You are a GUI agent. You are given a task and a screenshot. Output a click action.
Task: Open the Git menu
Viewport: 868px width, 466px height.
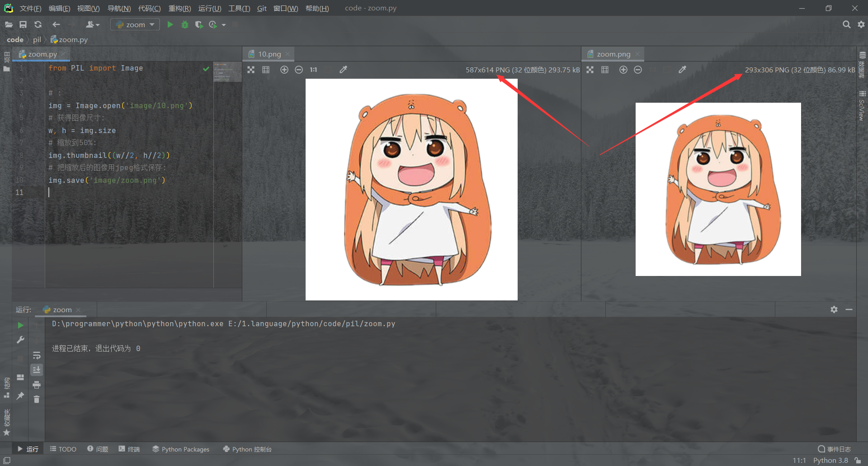click(x=262, y=8)
